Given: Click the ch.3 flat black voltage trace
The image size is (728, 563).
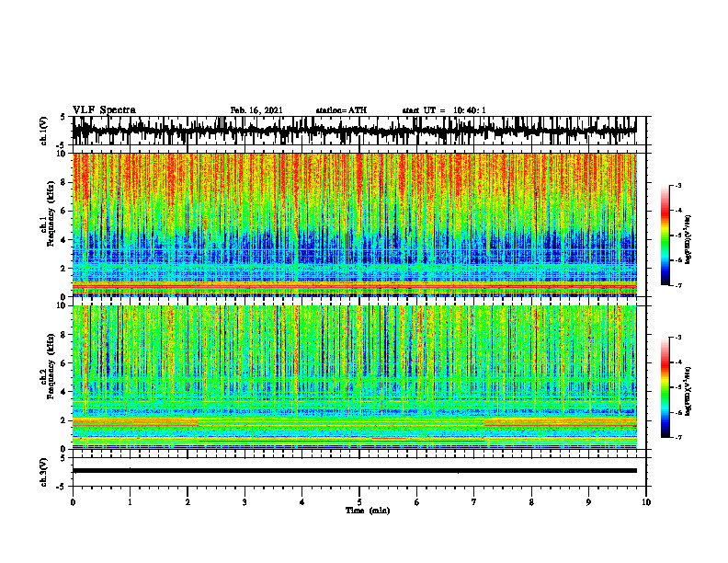Looking at the screenshot, I should pyautogui.click(x=354, y=471).
